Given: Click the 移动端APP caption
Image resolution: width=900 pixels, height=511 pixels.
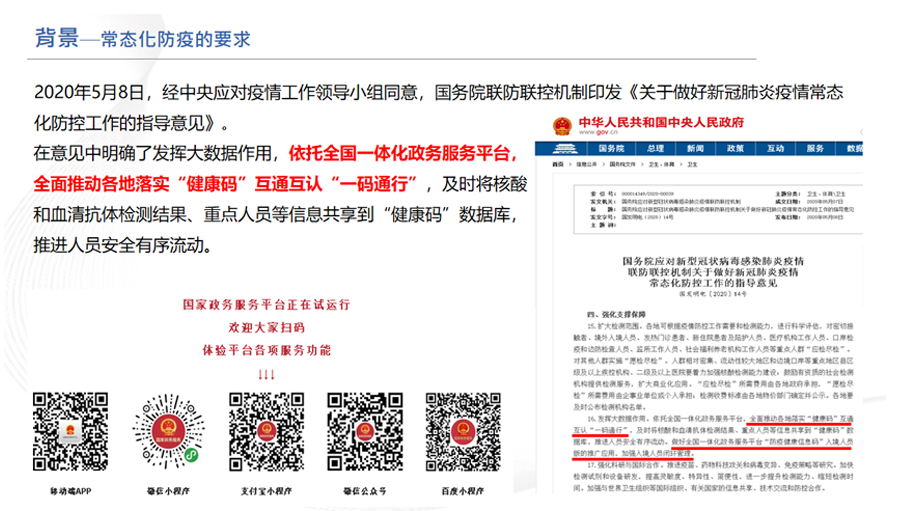Looking at the screenshot, I should (71, 491).
